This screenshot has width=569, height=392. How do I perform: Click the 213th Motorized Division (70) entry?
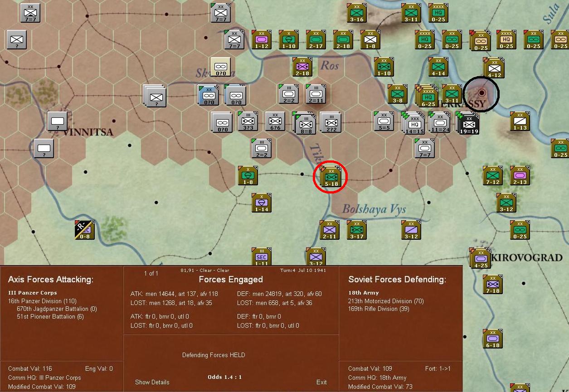tap(386, 301)
